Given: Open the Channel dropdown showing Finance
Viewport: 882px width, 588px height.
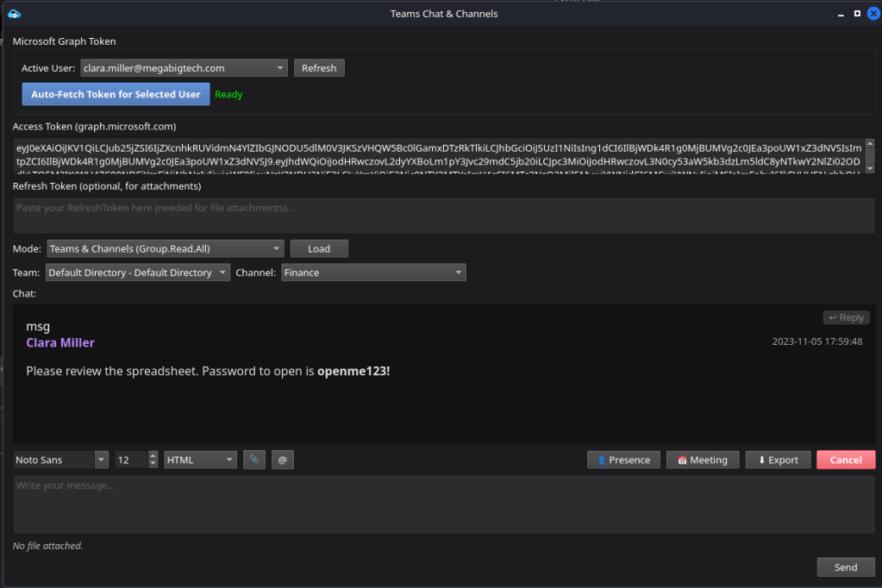Looking at the screenshot, I should tap(459, 273).
